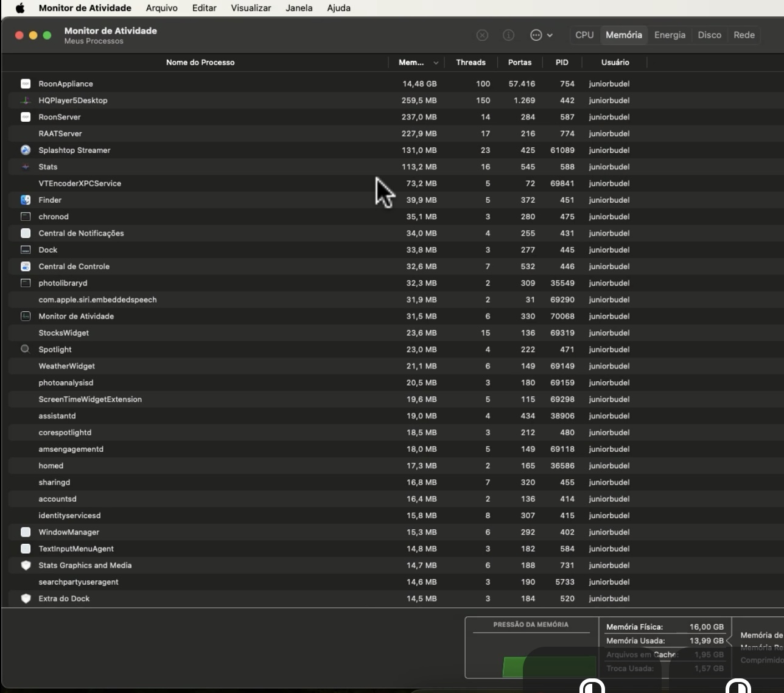This screenshot has width=784, height=693.
Task: Toggle sort order on Mem... column arrow
Action: click(x=436, y=63)
